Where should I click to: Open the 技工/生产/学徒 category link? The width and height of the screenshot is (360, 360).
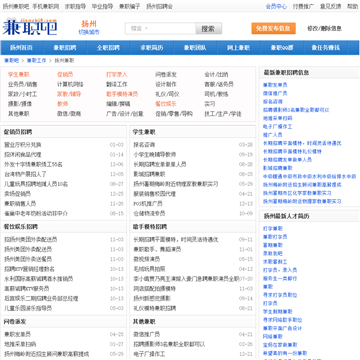[x=223, y=114]
